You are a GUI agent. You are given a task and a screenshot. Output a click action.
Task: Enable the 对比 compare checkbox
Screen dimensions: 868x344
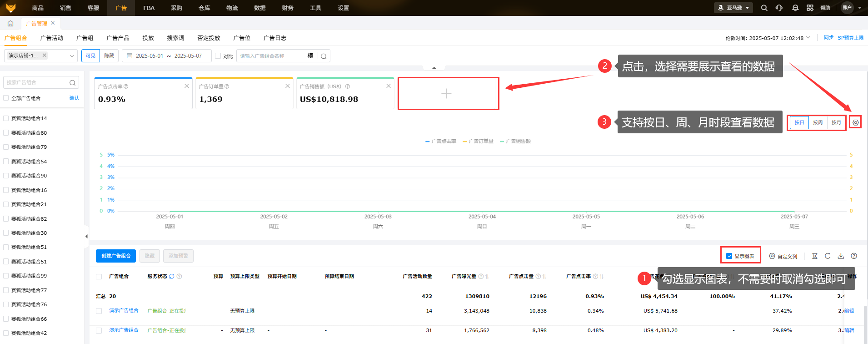pyautogui.click(x=218, y=56)
